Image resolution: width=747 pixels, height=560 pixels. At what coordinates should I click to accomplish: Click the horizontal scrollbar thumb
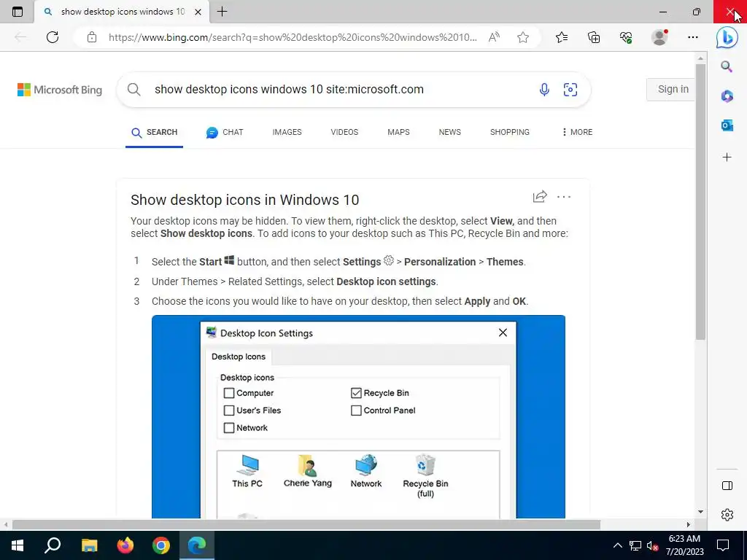coord(306,524)
